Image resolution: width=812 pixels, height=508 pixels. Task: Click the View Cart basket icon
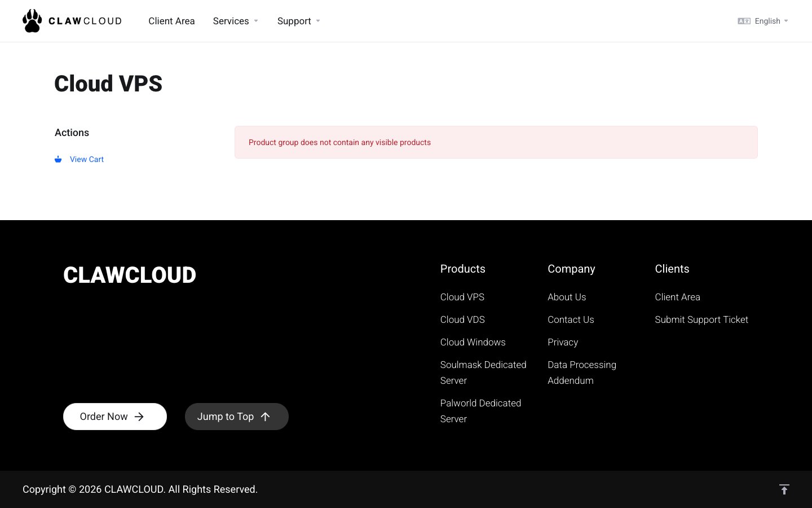(58, 159)
